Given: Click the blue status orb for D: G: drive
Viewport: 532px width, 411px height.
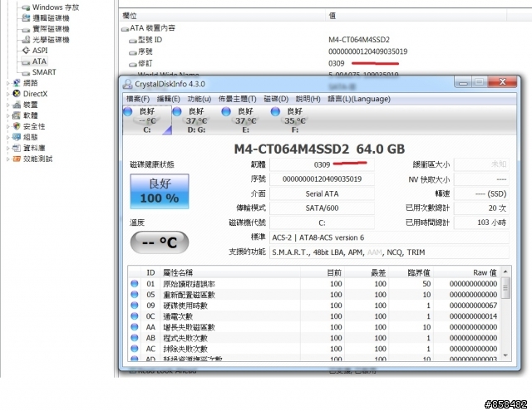Looking at the screenshot, I should [x=177, y=111].
